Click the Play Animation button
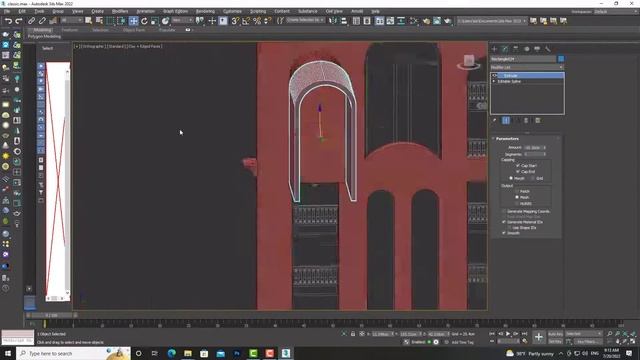This screenshot has width=640, height=360. (x=508, y=334)
